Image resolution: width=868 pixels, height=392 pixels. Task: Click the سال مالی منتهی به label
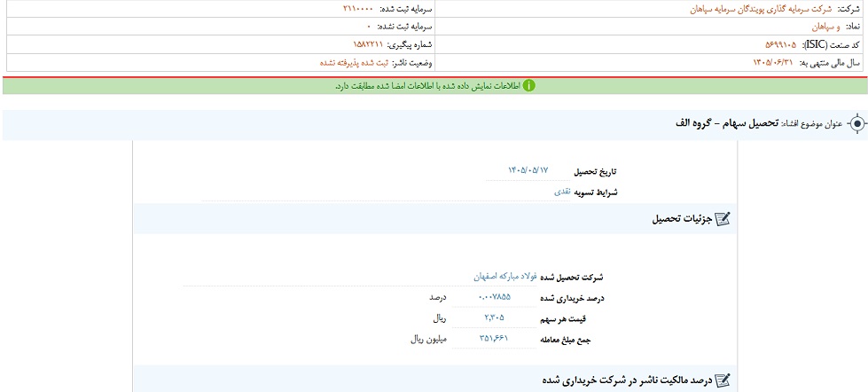[x=831, y=63]
